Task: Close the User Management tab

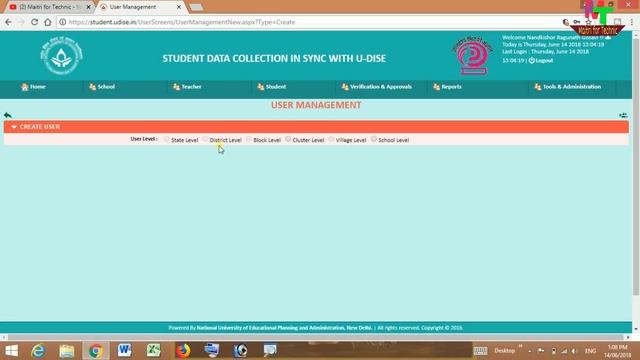Action: click(x=179, y=7)
